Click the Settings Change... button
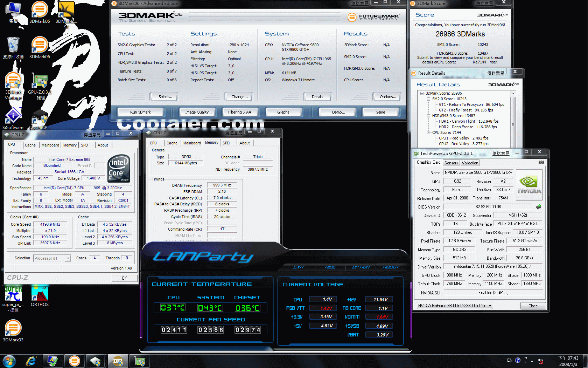This screenshot has height=368, width=588. pos(239,97)
